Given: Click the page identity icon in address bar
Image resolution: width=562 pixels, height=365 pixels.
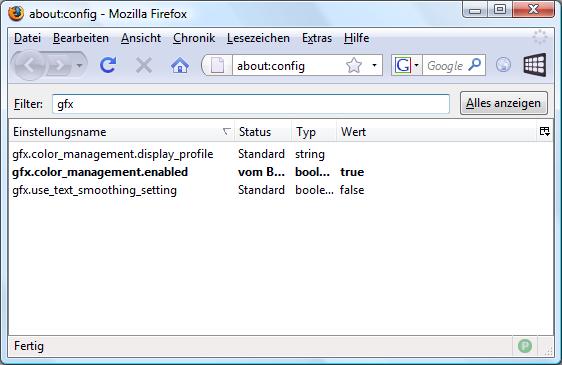Looking at the screenshot, I should tap(217, 66).
